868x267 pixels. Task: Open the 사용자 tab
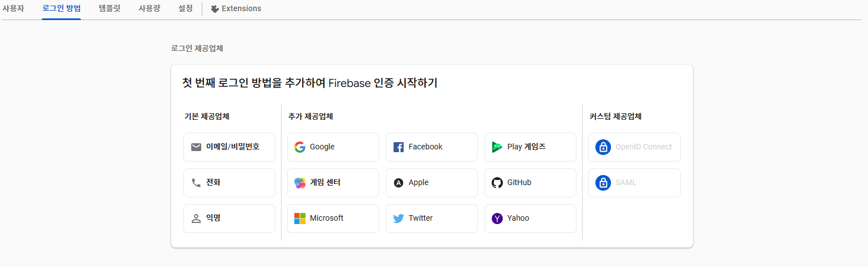point(13,8)
